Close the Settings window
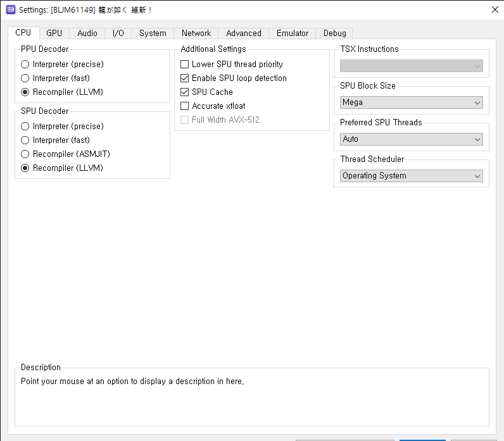Screen dimensions: 504x441 pos(495,9)
